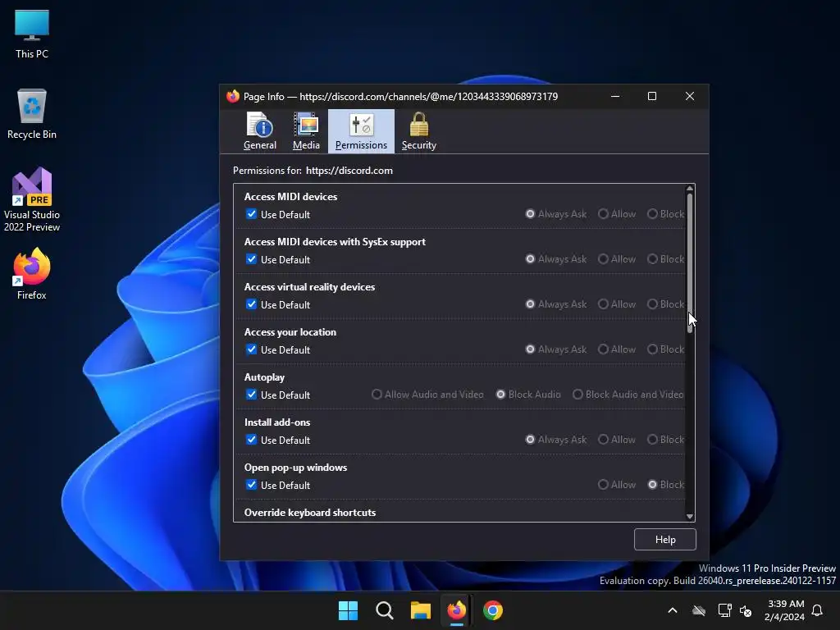Select Block for Open pop-up windows
The height and width of the screenshot is (630, 840).
[652, 484]
